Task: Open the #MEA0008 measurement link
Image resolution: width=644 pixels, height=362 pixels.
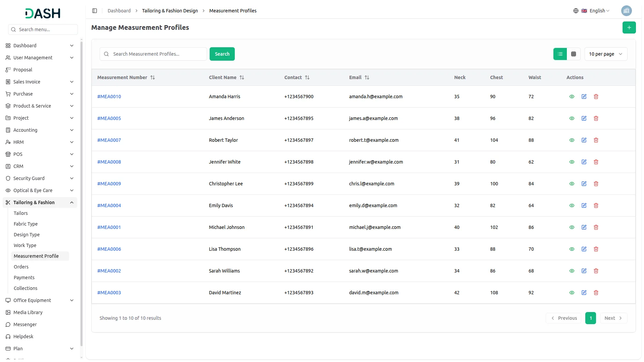Action: pos(109,162)
